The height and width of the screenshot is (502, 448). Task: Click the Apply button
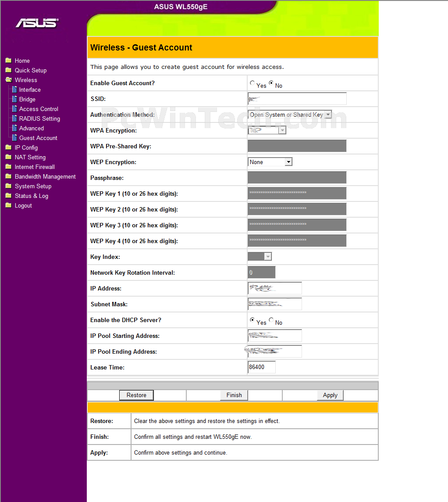330,395
